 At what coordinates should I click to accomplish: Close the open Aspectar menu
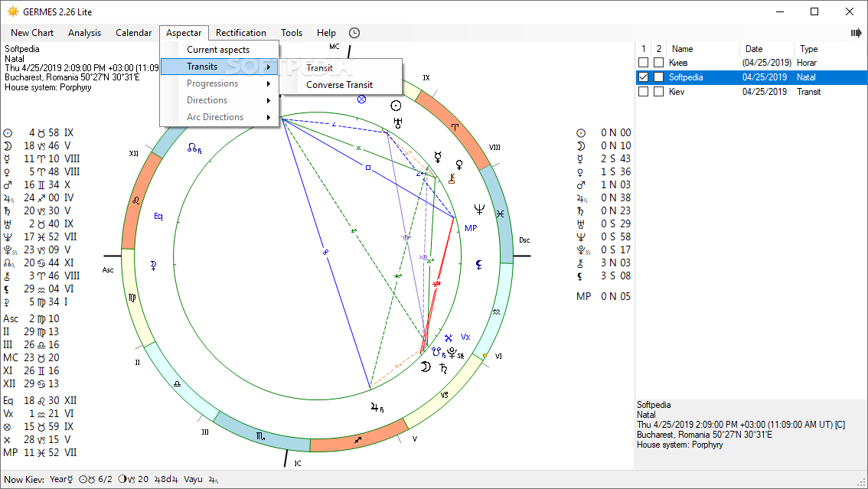coord(184,33)
